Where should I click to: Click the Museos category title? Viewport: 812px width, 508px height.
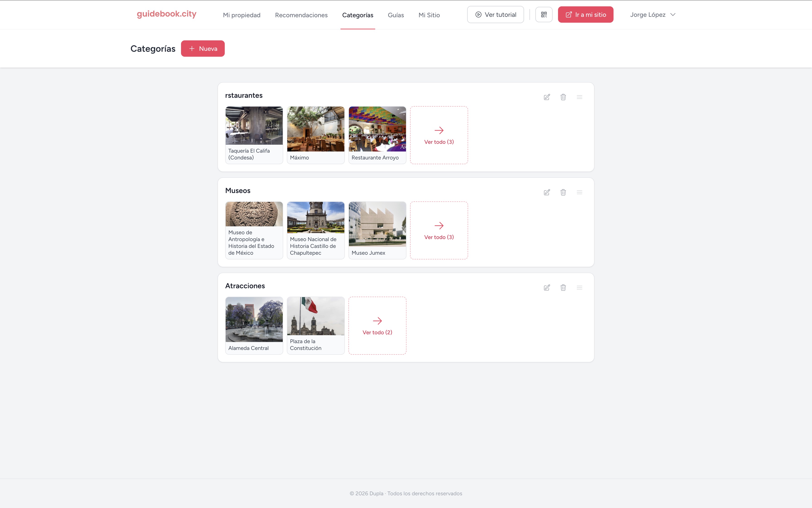[x=238, y=190]
